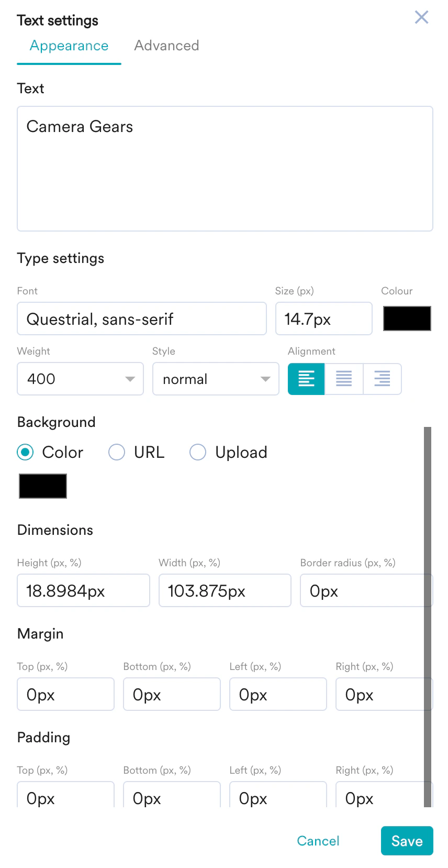The height and width of the screenshot is (868, 448).
Task: Save the text settings
Action: (407, 840)
